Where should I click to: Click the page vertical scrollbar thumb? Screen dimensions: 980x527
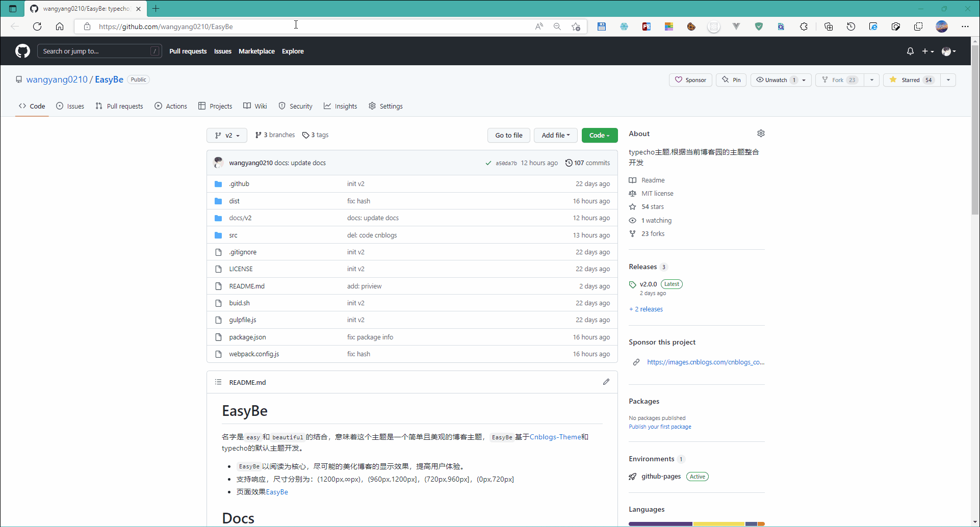coord(975,130)
